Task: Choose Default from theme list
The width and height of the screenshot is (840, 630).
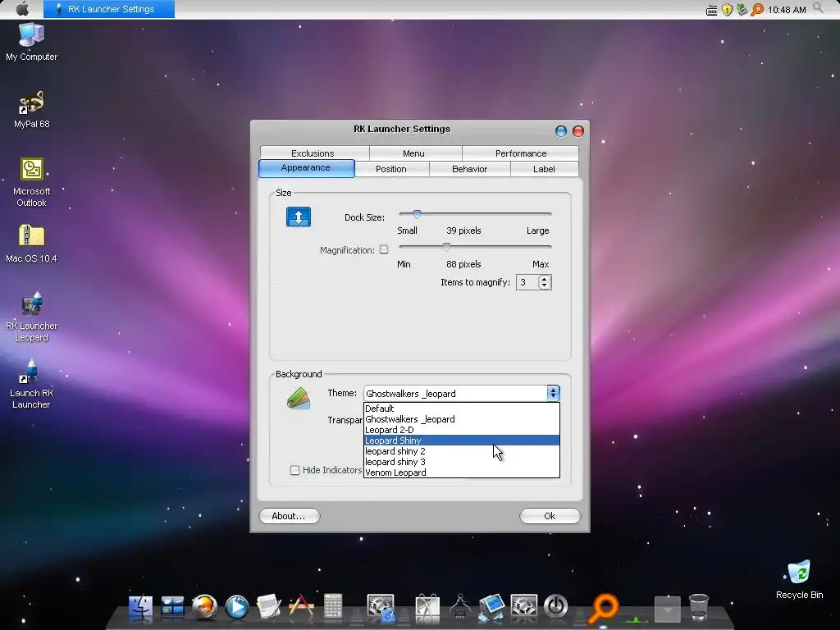Action: 461,409
